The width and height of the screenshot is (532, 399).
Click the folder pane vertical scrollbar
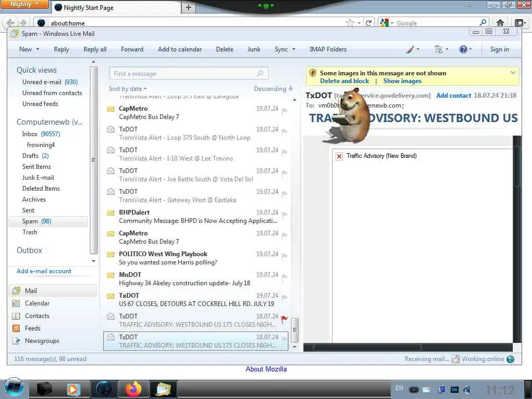point(94,160)
